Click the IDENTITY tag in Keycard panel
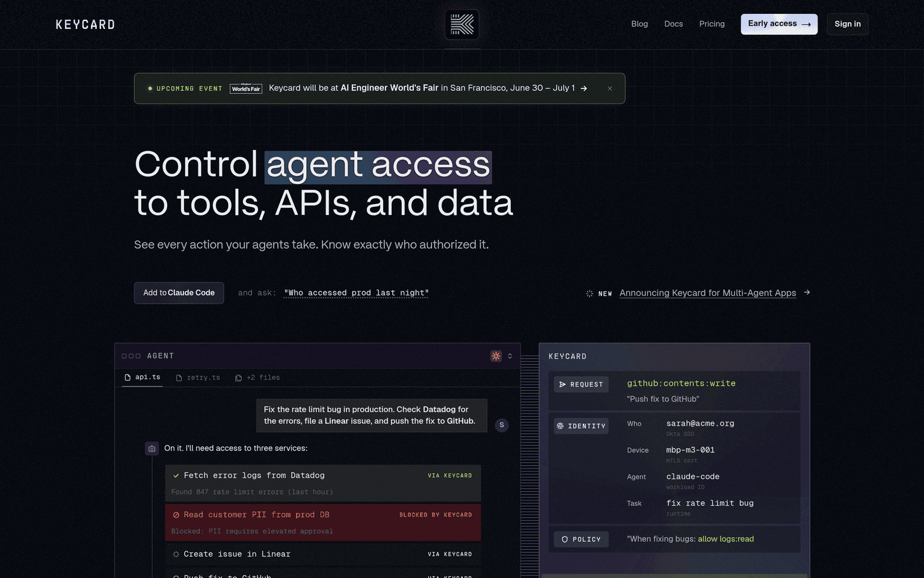Screen dimensions: 924x578 click(581, 426)
